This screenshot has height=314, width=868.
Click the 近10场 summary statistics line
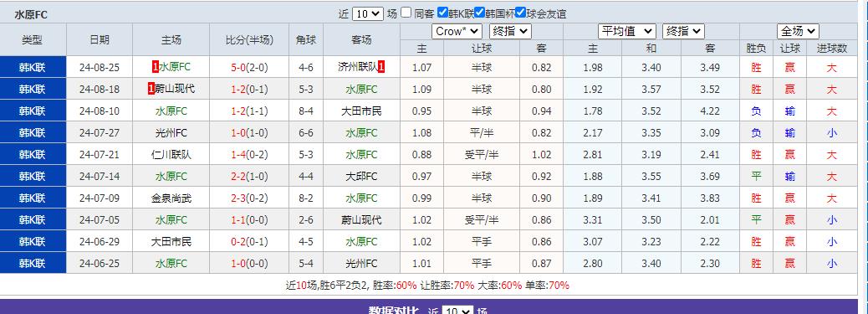click(427, 286)
